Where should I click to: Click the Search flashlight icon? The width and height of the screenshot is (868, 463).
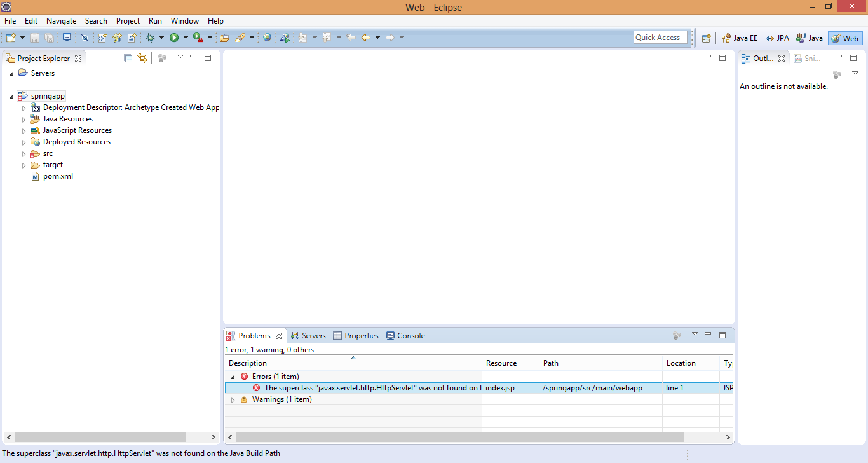[x=240, y=38]
